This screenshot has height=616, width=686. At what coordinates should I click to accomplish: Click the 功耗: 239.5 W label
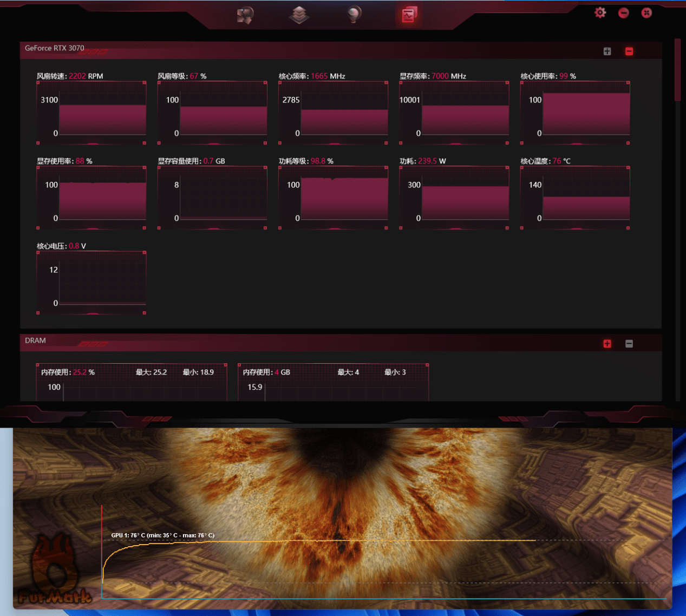pyautogui.click(x=423, y=161)
